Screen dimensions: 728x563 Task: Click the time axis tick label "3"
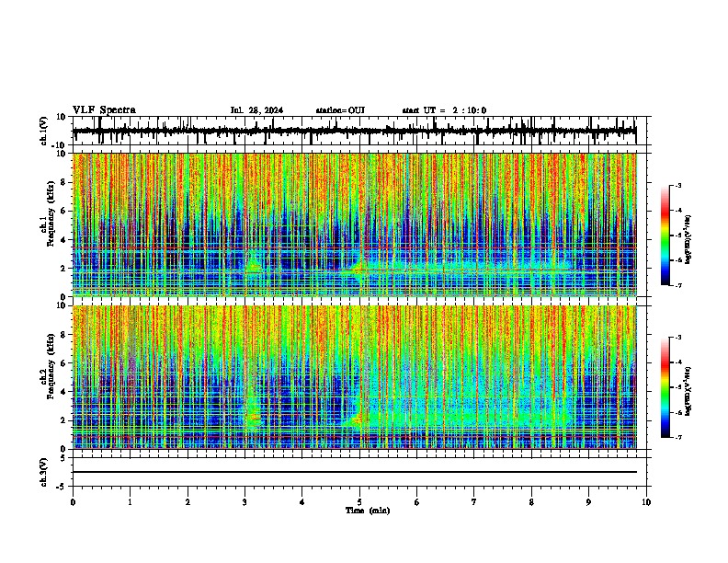(x=245, y=502)
